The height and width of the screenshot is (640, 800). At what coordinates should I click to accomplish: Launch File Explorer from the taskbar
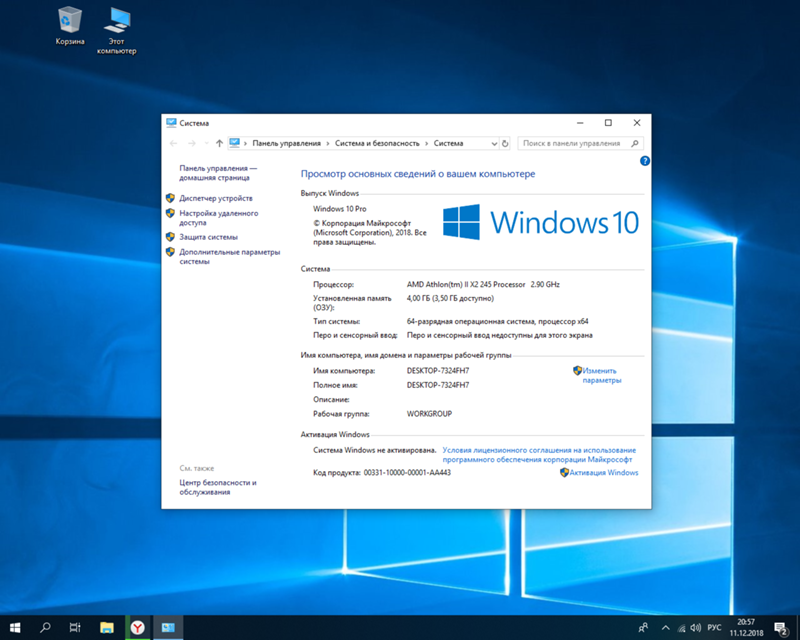tap(107, 627)
